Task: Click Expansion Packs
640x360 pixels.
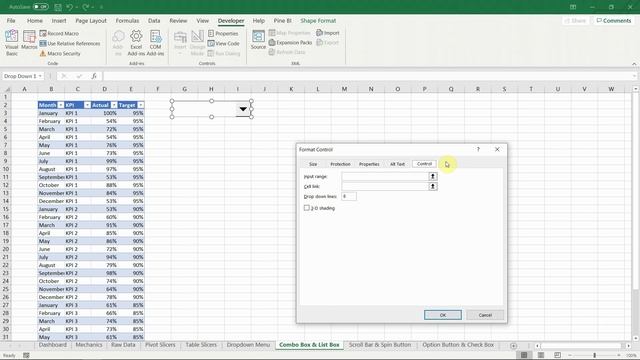Action: pos(290,42)
